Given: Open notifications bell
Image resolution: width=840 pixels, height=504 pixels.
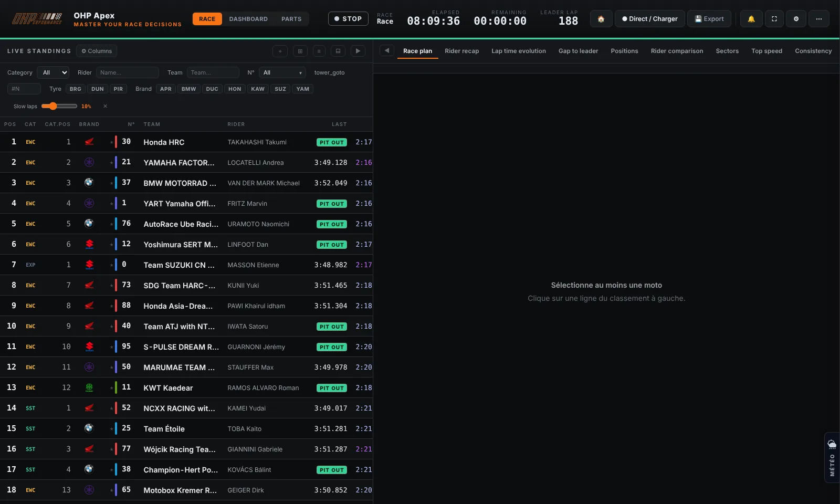Looking at the screenshot, I should (751, 19).
